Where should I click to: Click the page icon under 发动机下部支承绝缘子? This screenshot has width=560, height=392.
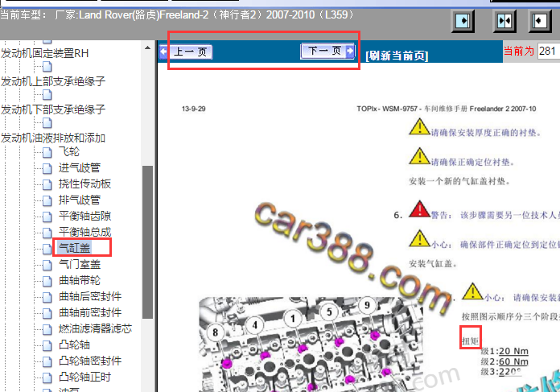[x=47, y=123]
